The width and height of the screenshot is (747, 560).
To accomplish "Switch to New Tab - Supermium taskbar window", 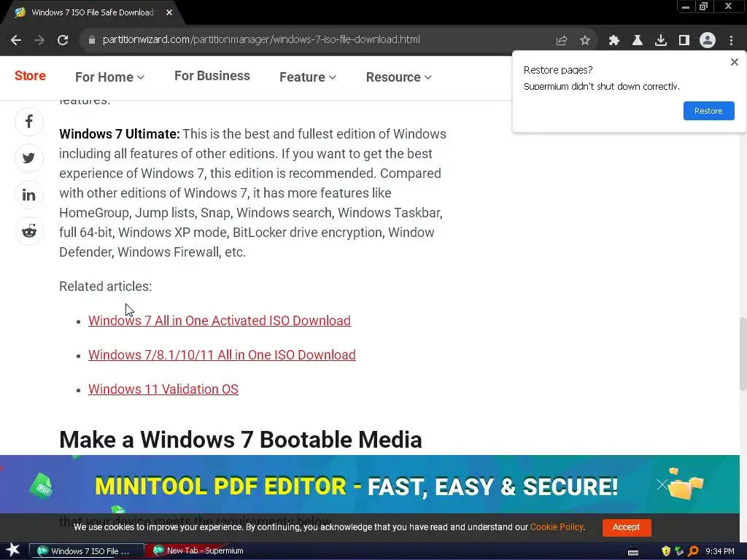I will (x=199, y=551).
